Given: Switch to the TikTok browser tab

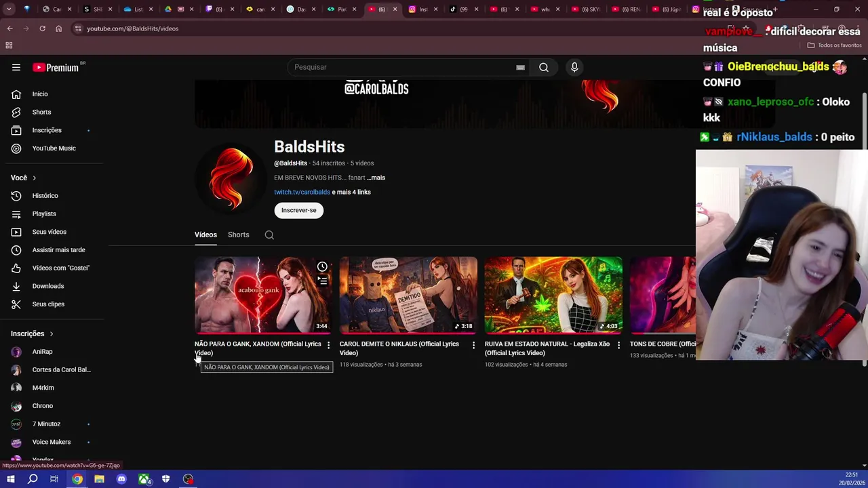Looking at the screenshot, I should [463, 9].
